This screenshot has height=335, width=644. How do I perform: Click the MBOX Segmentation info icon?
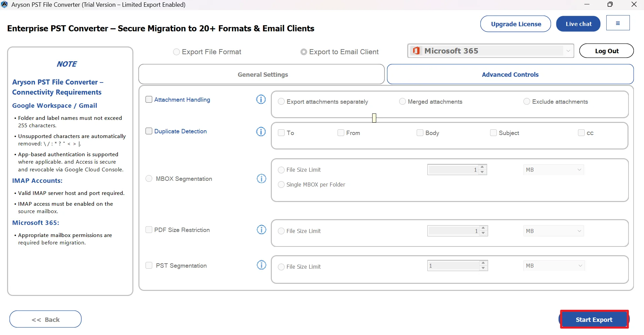[261, 178]
